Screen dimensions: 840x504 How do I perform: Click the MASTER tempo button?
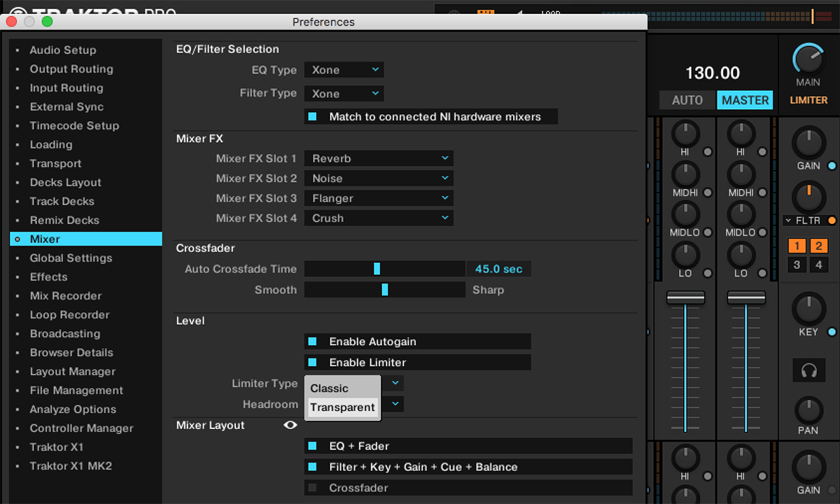pos(745,100)
